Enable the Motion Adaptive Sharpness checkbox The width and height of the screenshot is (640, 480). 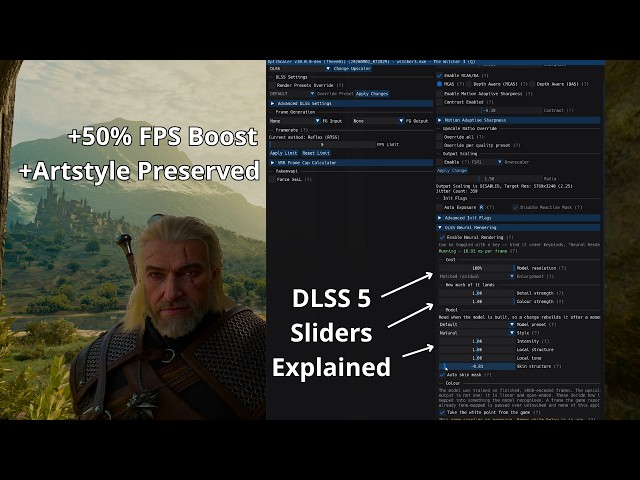[439, 94]
